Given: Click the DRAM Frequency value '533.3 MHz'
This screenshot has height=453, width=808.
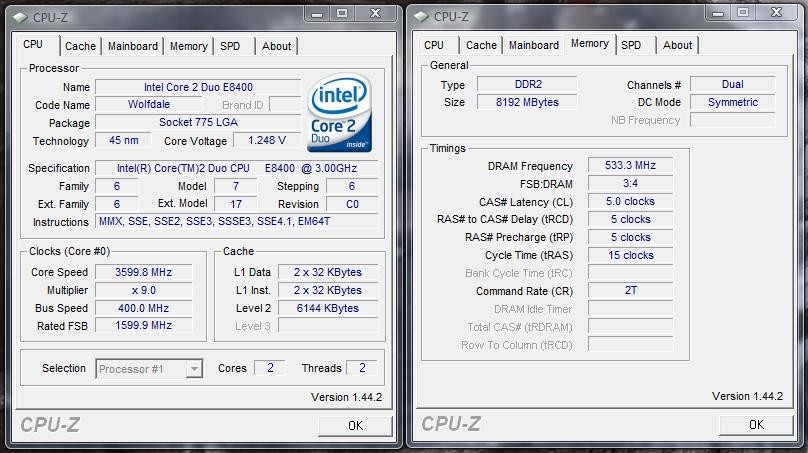Looking at the screenshot, I should pos(630,165).
